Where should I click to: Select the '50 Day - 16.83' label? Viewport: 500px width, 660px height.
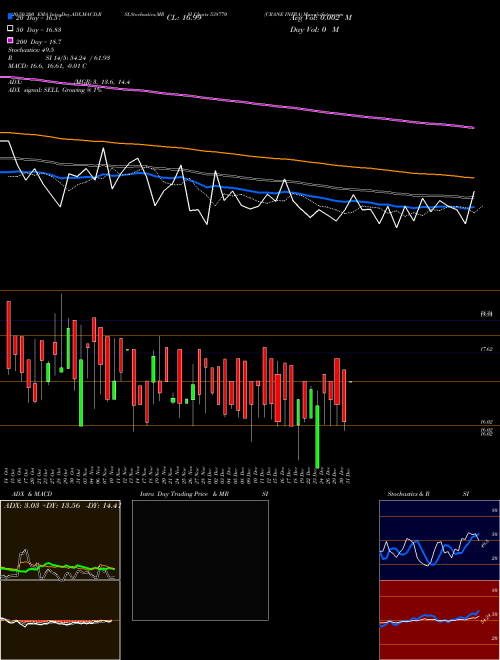39,29
